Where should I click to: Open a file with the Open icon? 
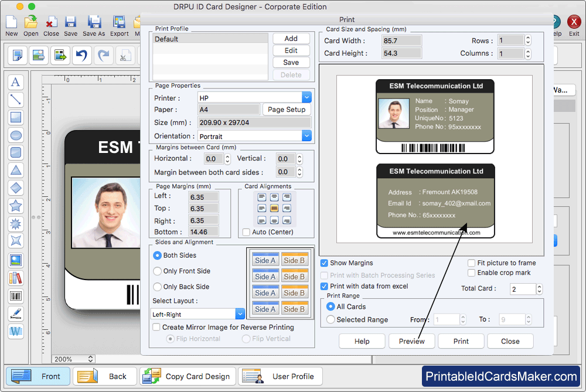(30, 22)
